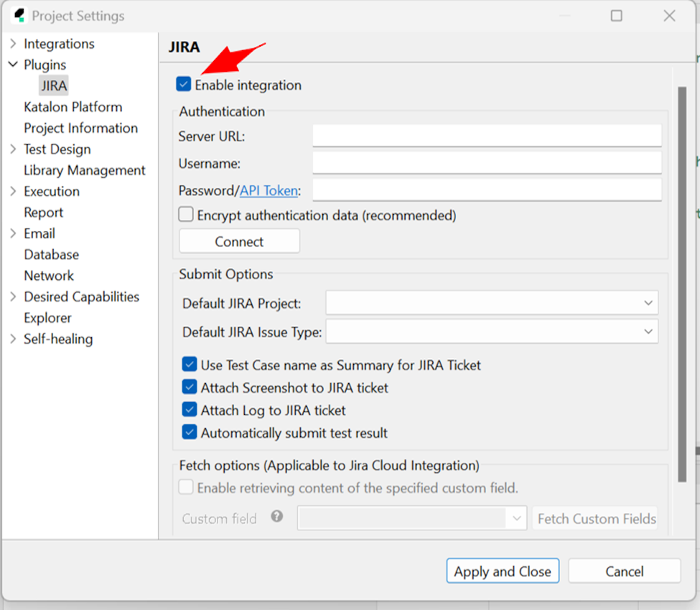Toggle Use Test Case name as Summary
This screenshot has height=610, width=700.
[190, 364]
